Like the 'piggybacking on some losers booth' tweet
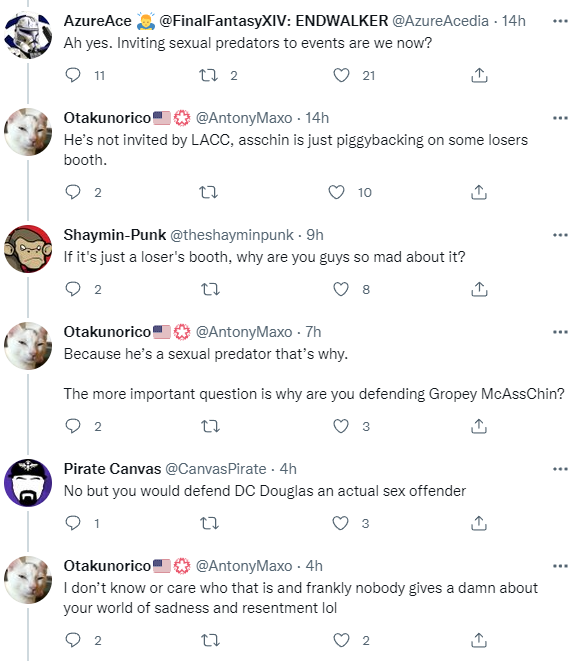This screenshot has height=661, width=586. tap(336, 192)
